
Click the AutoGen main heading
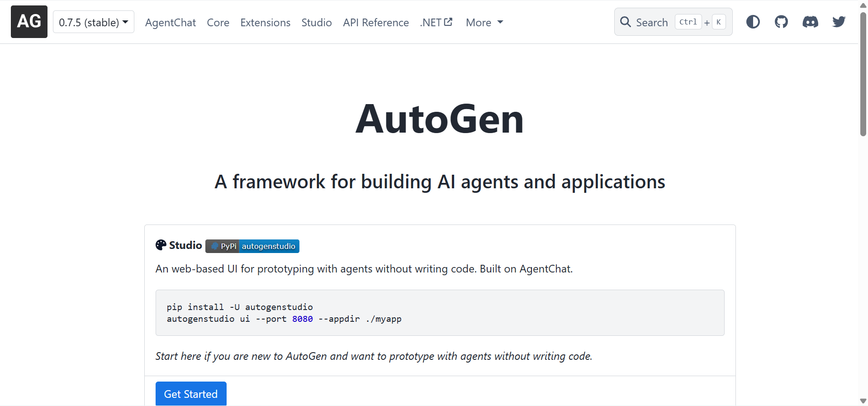click(x=440, y=119)
